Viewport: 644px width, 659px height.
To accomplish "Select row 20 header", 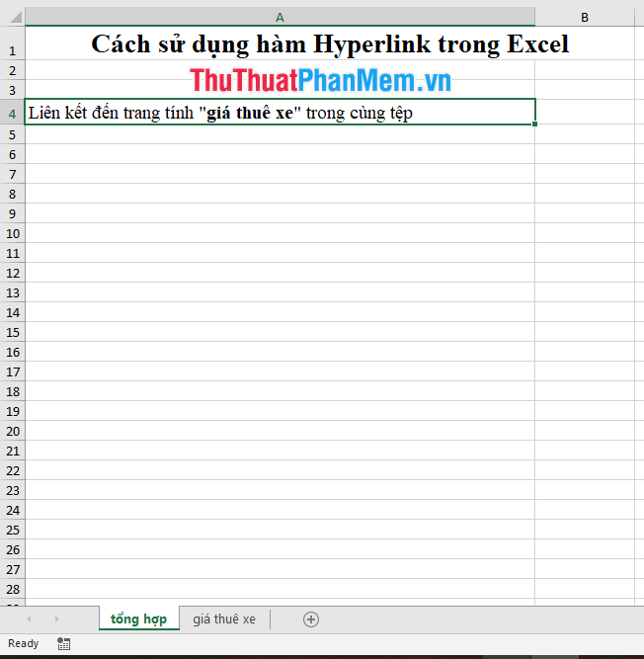I will pyautogui.click(x=12, y=431).
